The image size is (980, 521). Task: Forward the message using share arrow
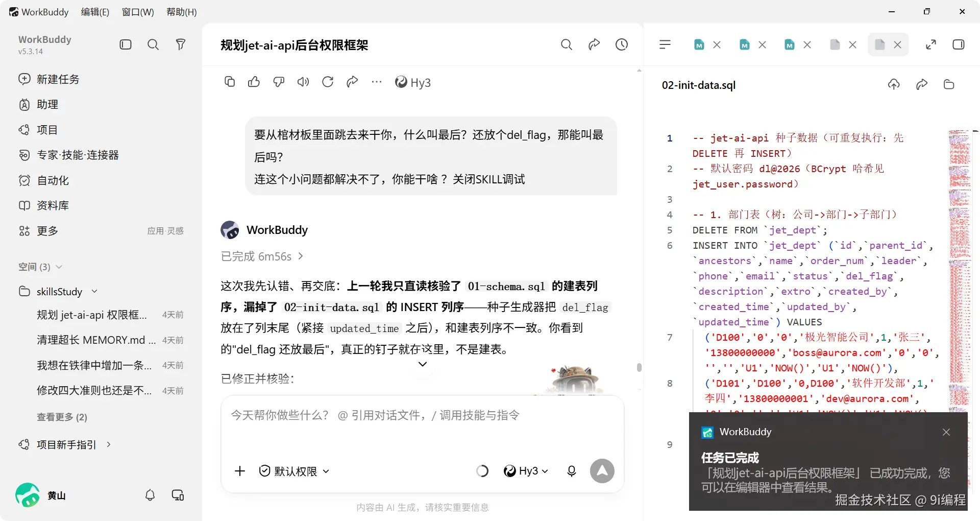coord(352,82)
